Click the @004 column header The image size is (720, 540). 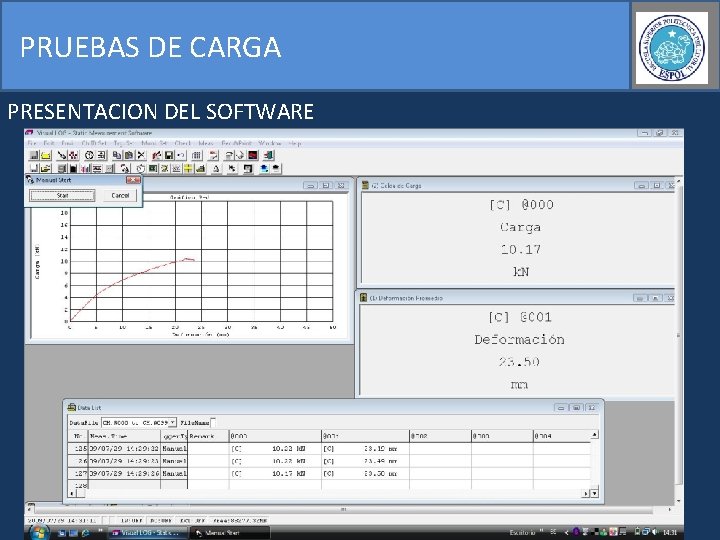(x=561, y=436)
